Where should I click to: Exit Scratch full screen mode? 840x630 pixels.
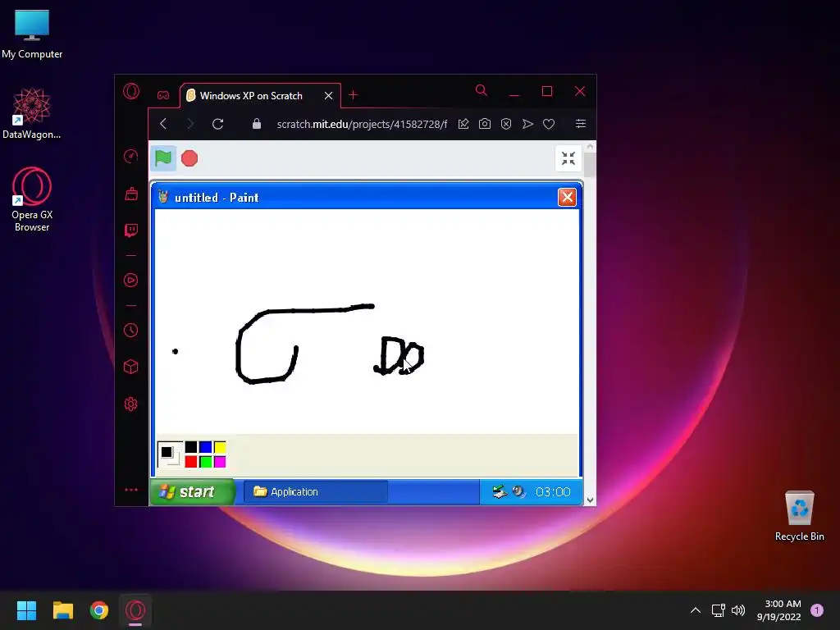[568, 158]
